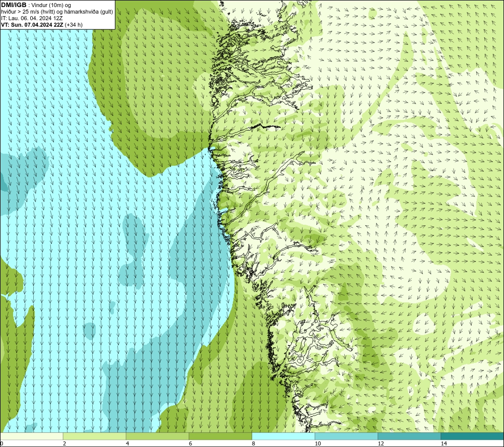Click the DMI/IGB title text
Screen dimensions: 504x447
tap(14, 6)
